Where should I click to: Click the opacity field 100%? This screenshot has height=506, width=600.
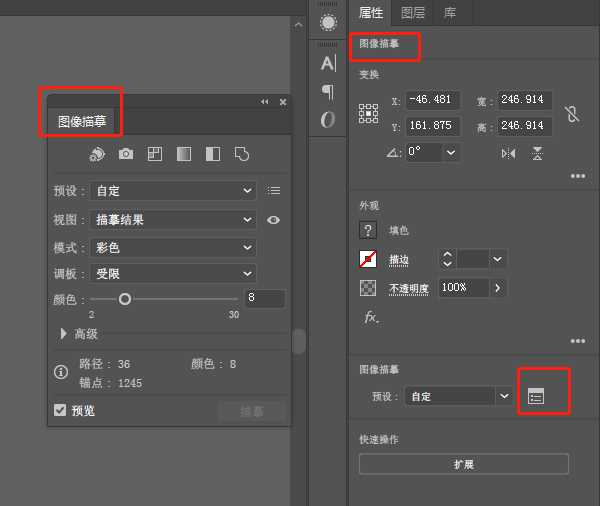(x=463, y=288)
